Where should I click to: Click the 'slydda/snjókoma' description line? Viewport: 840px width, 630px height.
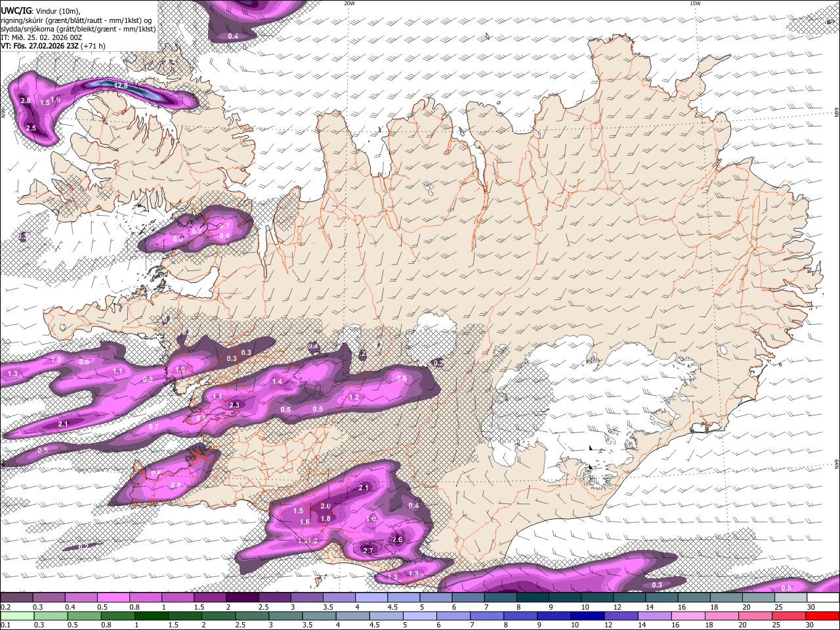pos(77,29)
